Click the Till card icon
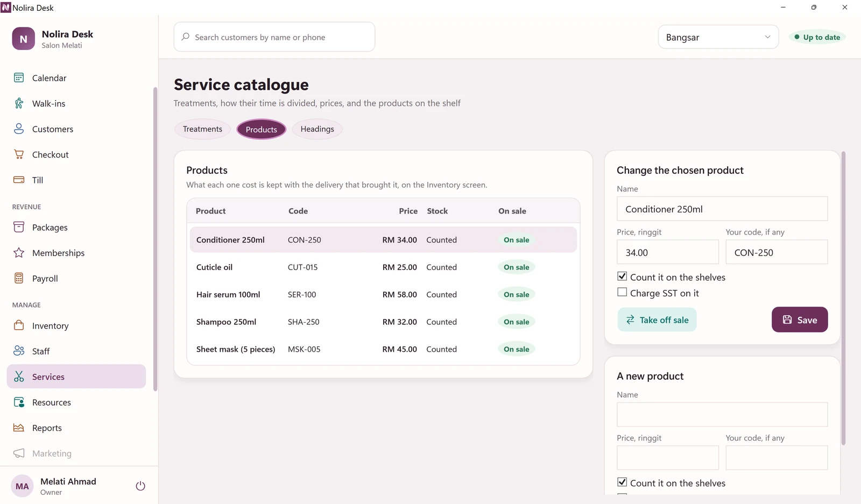The image size is (861, 504). (19, 180)
